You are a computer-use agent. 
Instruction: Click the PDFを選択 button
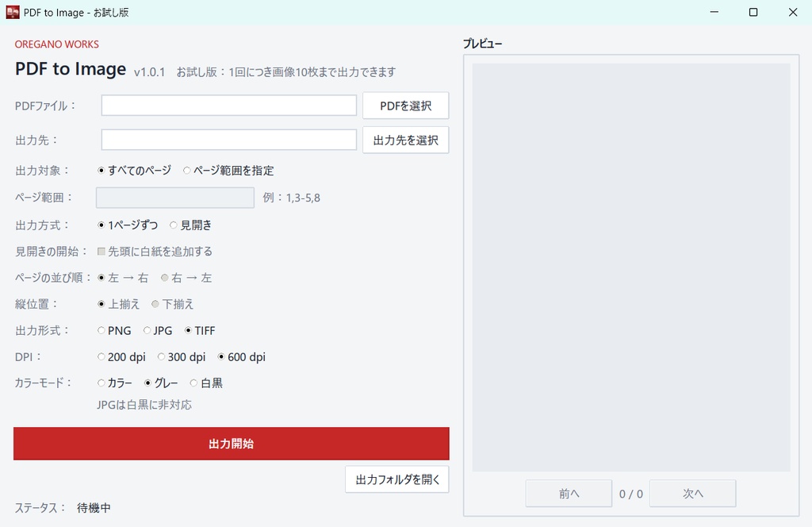[x=405, y=106]
